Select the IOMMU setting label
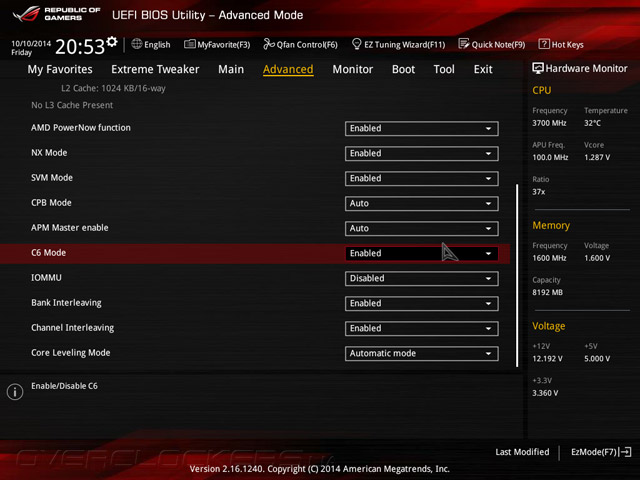 click(47, 278)
